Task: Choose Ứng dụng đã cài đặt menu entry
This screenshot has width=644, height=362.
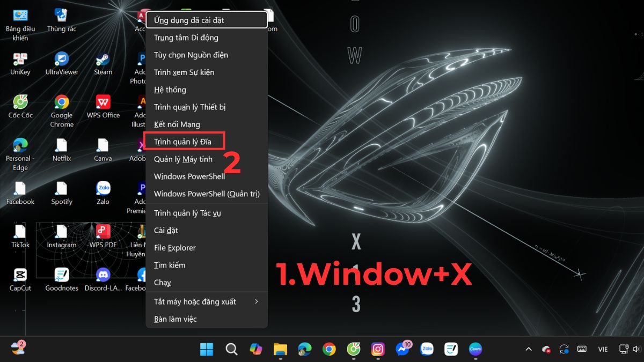Action: coord(207,20)
